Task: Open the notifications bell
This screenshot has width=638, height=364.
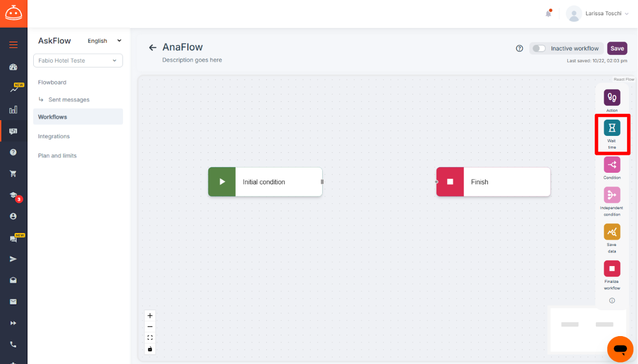Action: point(548,14)
